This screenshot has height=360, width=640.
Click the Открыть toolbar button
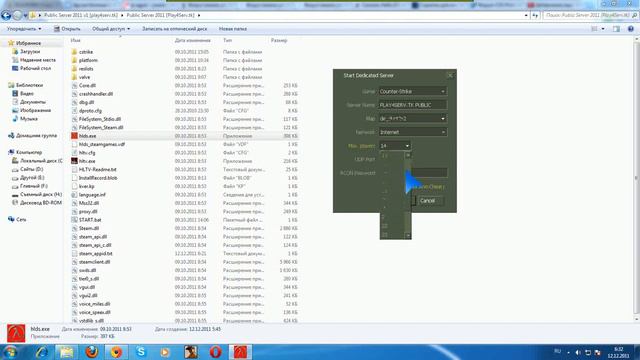click(67, 29)
